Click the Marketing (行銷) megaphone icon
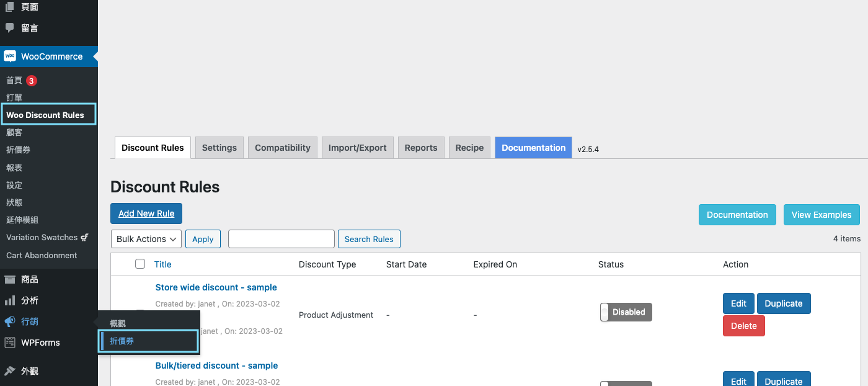The image size is (868, 386). tap(10, 321)
